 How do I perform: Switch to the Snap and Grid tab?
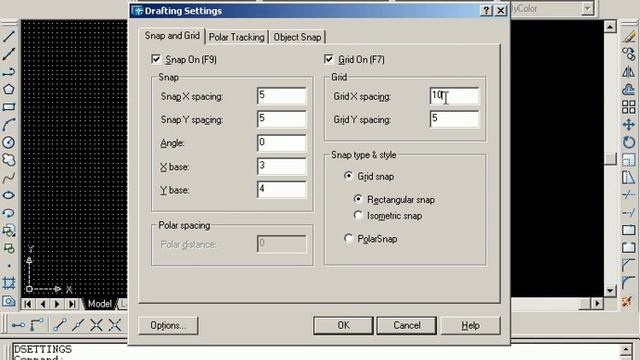(x=172, y=36)
